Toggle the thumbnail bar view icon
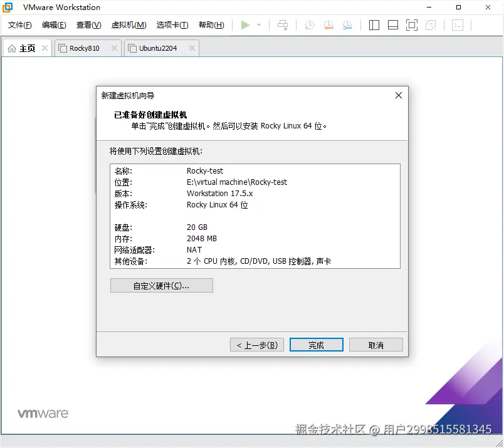Screen dimensions: 504x448 click(x=393, y=25)
